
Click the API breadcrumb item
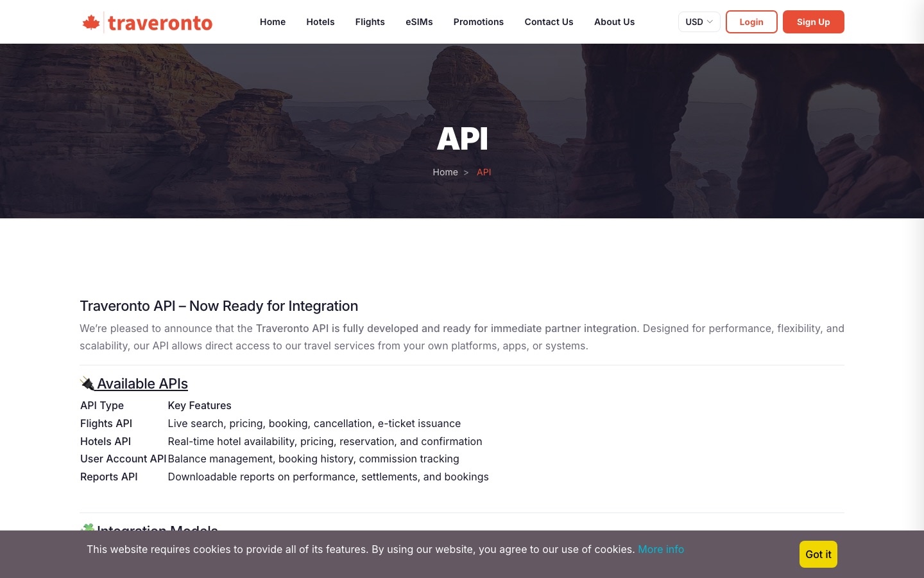(x=484, y=172)
